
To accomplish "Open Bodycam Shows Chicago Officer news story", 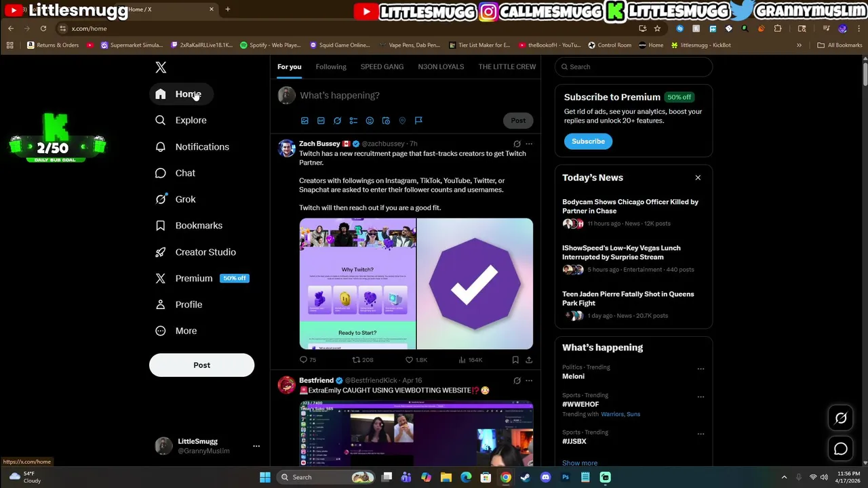I will click(x=630, y=206).
